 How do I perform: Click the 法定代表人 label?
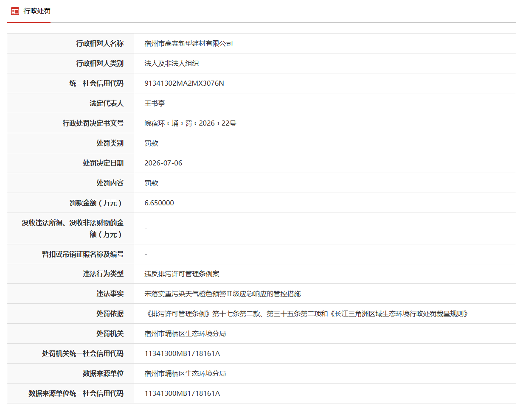pos(107,103)
